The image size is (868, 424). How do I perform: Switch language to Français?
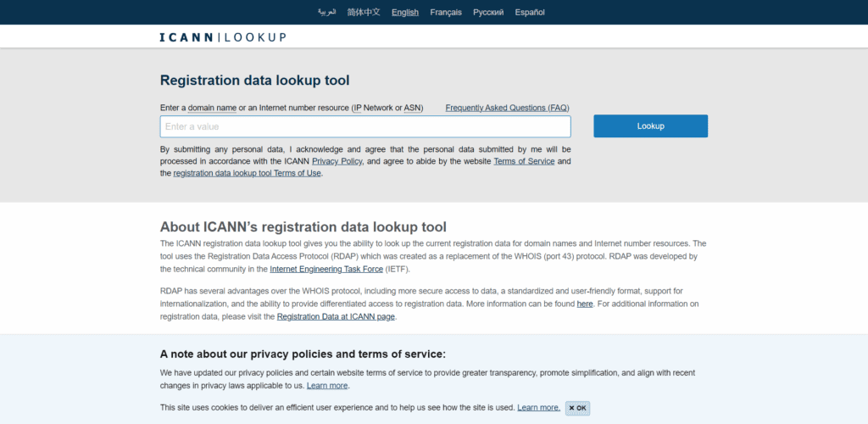pos(446,12)
